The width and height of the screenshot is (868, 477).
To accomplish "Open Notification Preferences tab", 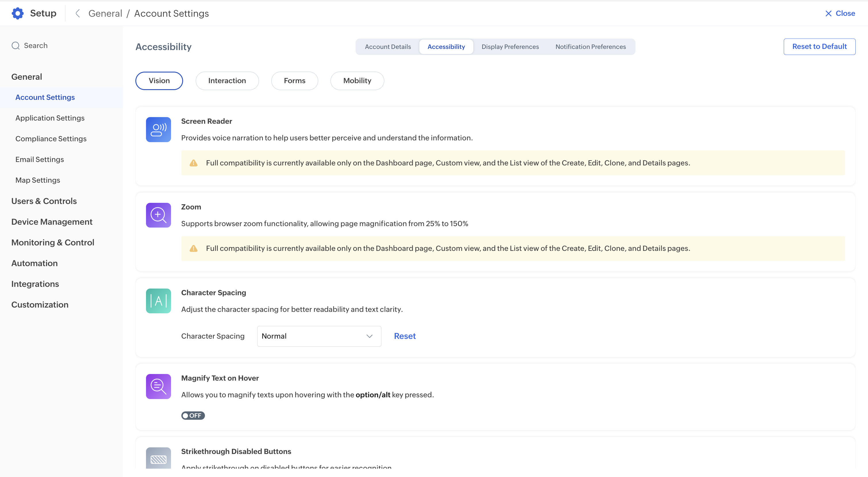I will click(x=591, y=47).
